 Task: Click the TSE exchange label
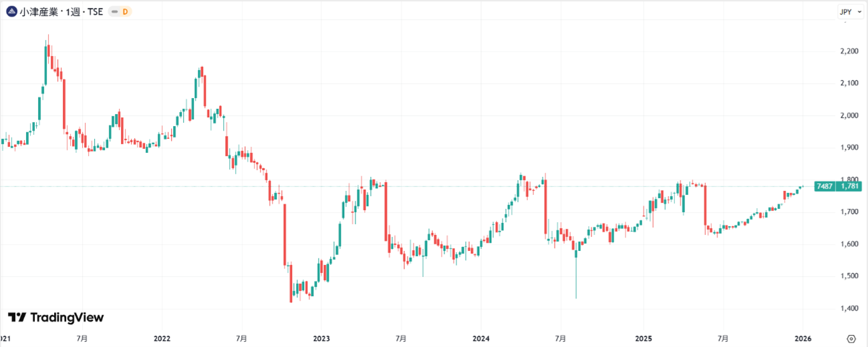pyautogui.click(x=94, y=12)
